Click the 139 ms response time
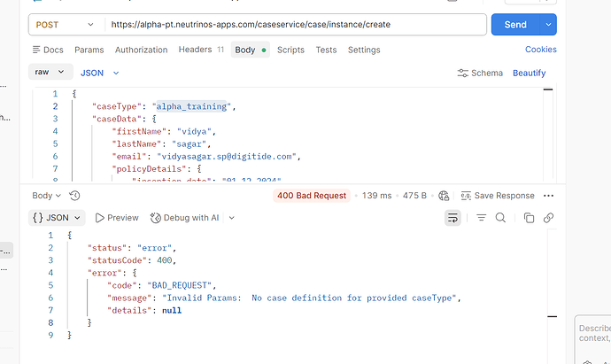The height and width of the screenshot is (364, 611). tap(377, 196)
